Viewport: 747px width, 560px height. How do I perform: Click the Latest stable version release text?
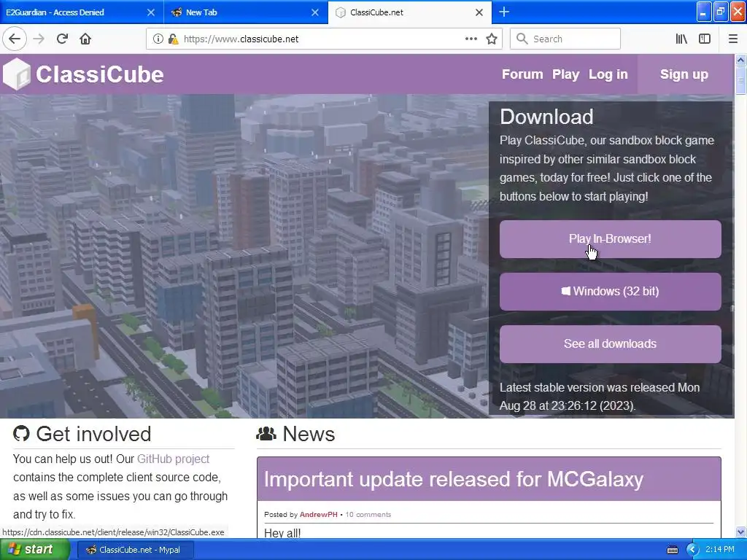pyautogui.click(x=600, y=396)
